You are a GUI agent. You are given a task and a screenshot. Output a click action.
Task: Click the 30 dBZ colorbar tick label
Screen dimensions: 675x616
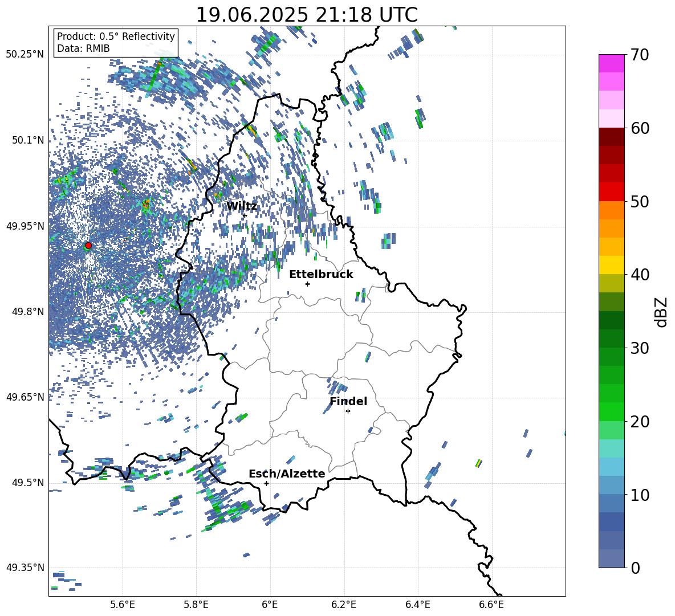coord(639,348)
